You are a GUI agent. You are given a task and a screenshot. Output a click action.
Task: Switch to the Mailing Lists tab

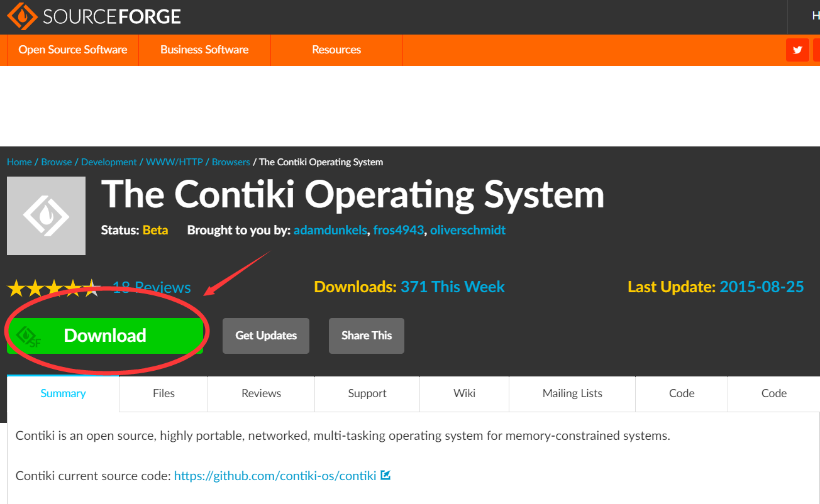(572, 393)
